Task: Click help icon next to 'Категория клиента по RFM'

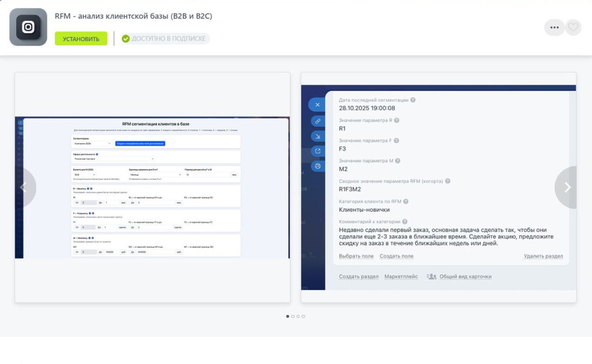Action: coord(406,202)
